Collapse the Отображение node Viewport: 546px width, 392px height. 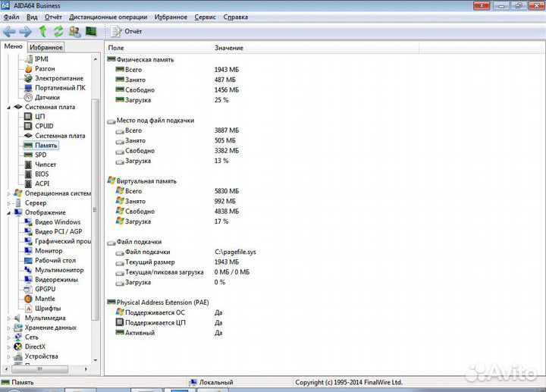(x=8, y=213)
